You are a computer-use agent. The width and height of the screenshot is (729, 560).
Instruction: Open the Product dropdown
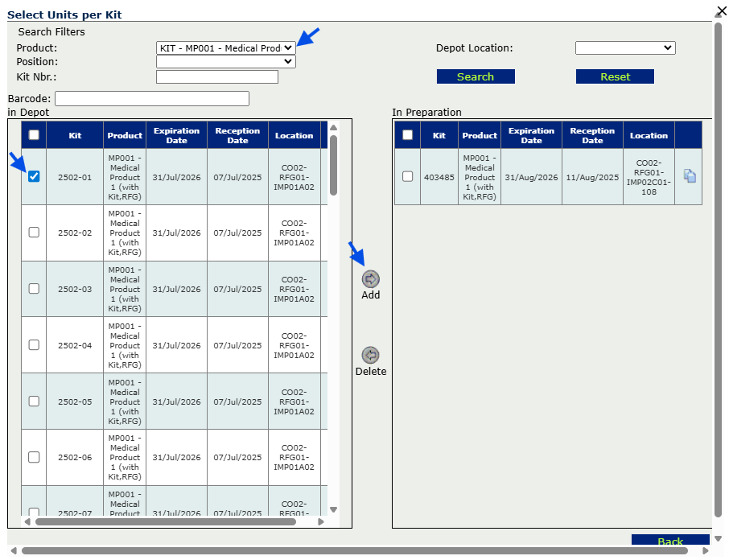(x=225, y=48)
